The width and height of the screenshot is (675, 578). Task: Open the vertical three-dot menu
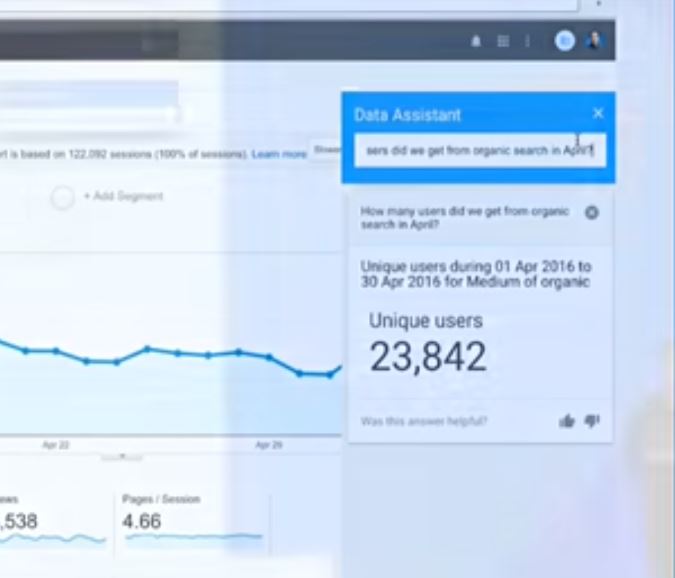527,41
